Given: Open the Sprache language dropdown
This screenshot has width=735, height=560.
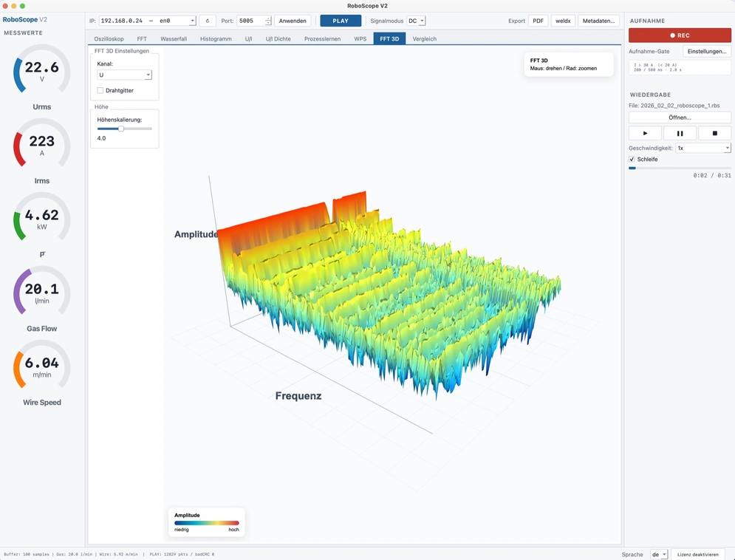Looking at the screenshot, I should pos(659,554).
